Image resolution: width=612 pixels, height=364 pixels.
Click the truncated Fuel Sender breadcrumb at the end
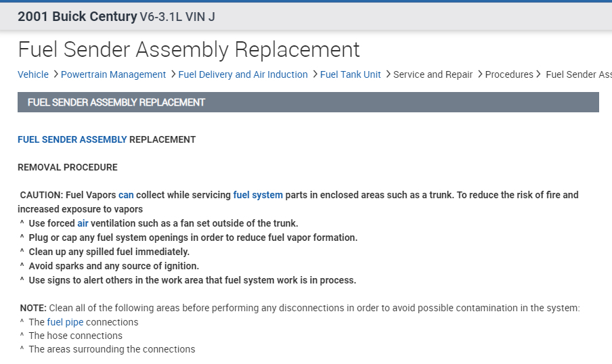[578, 74]
